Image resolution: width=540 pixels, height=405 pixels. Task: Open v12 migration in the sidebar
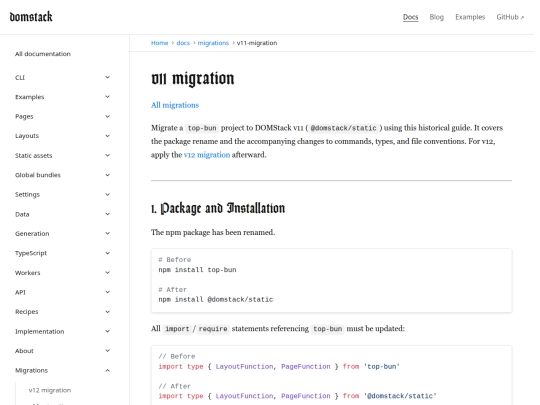click(50, 390)
